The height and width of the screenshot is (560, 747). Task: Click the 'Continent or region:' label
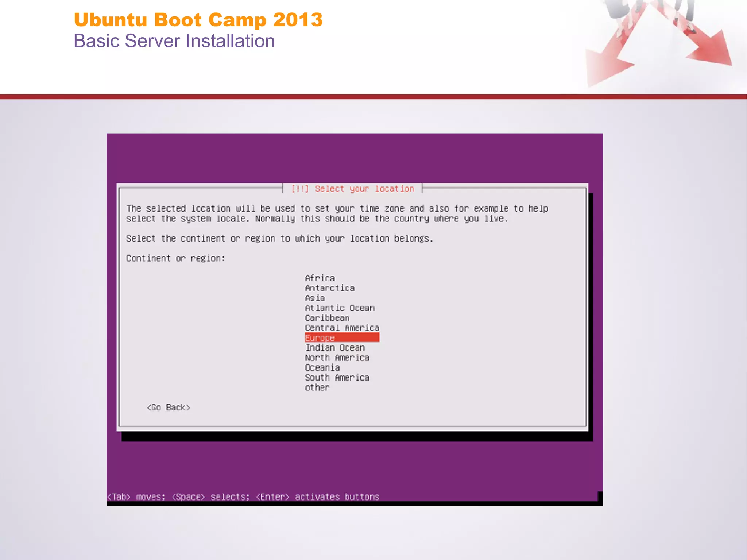(175, 258)
